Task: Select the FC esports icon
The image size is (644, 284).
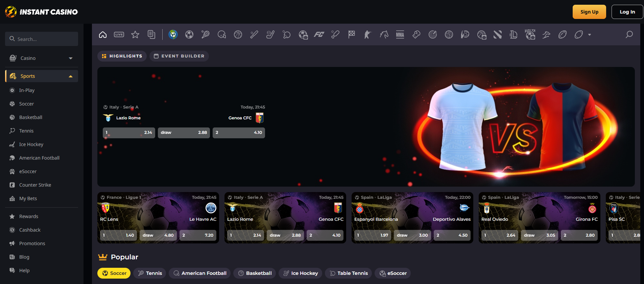Action: 319,34
